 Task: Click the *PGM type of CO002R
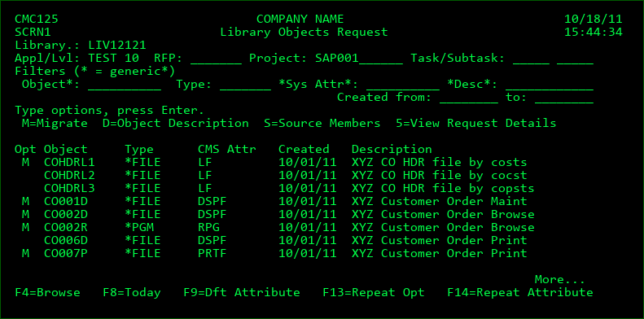[139, 227]
